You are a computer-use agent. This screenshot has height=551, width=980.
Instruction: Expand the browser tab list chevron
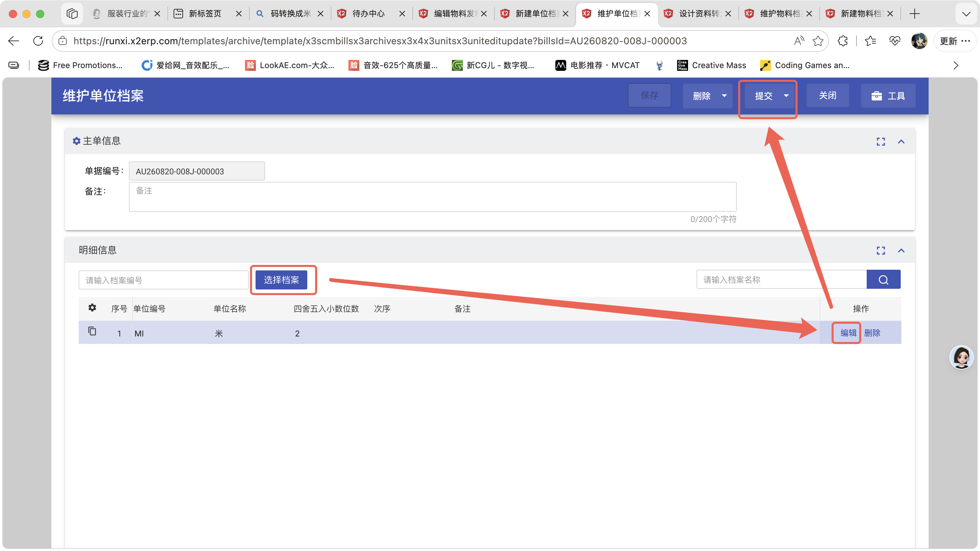point(966,14)
